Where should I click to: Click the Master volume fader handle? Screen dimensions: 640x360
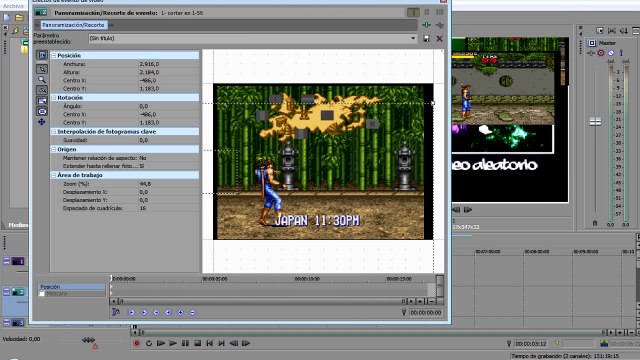point(596,121)
